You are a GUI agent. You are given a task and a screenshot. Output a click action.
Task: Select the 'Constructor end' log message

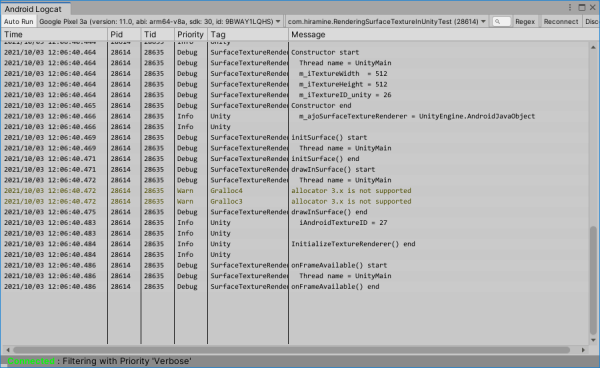click(321, 106)
